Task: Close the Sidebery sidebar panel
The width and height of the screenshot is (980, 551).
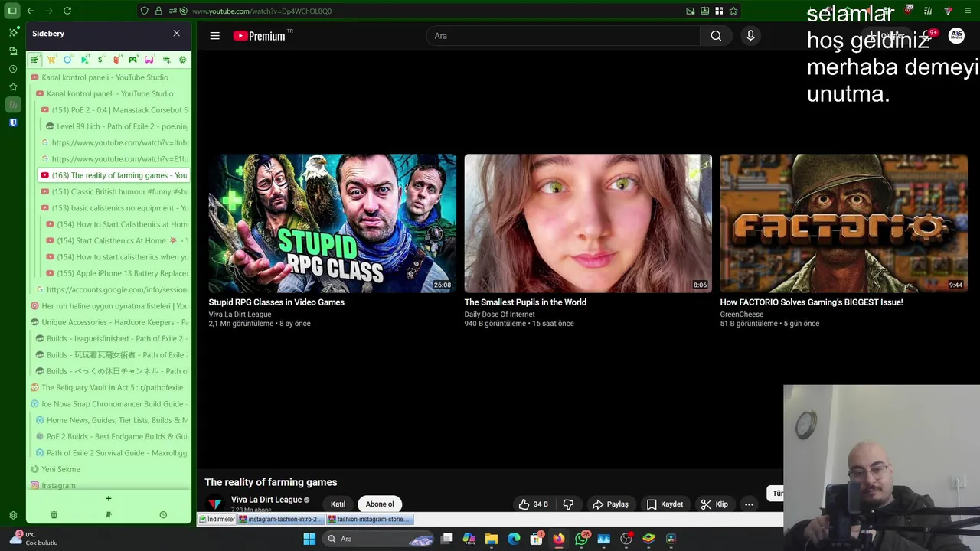Action: tap(176, 34)
